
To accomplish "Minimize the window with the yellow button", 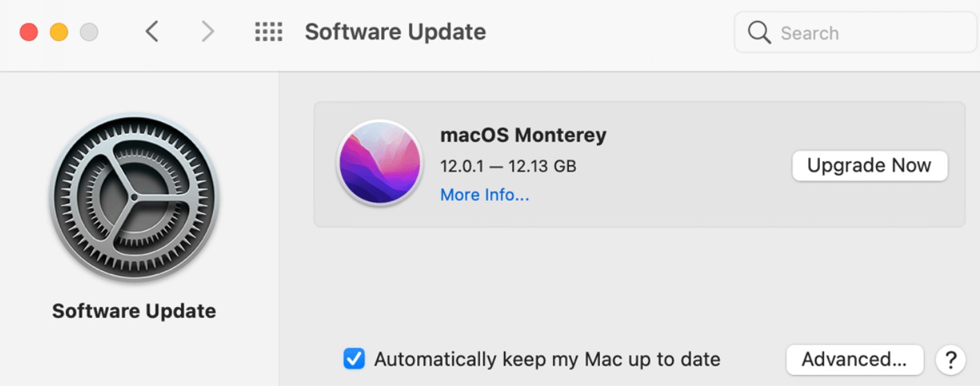I will point(59,32).
